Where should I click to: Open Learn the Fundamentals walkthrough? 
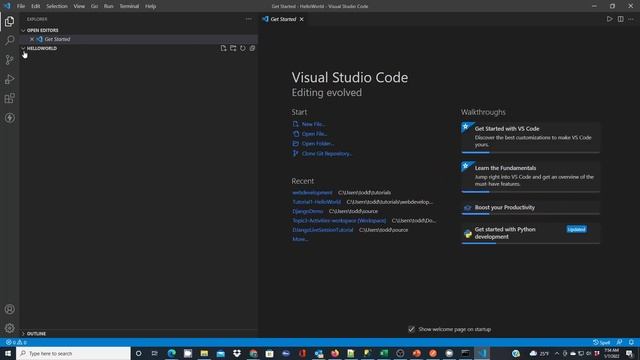531,177
